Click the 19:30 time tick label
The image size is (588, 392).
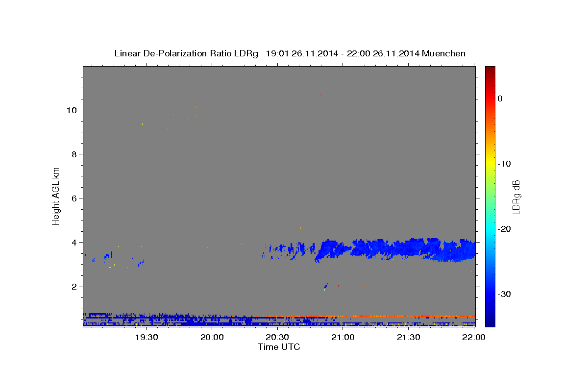pos(146,338)
